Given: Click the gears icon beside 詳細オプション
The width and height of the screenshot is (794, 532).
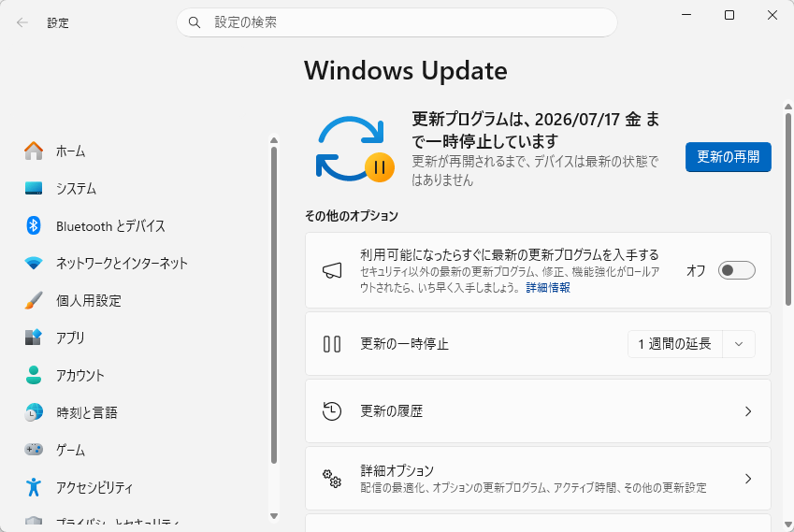Looking at the screenshot, I should click(332, 479).
